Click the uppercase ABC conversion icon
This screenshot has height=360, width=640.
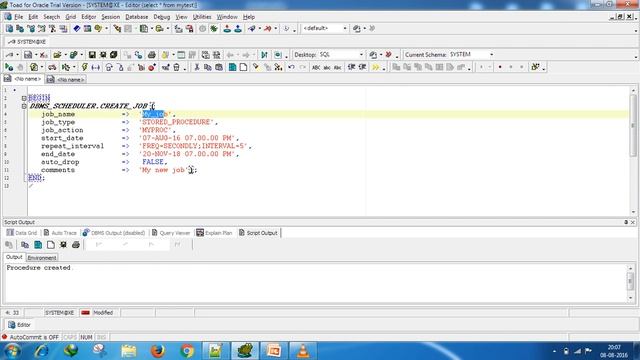pos(316,67)
